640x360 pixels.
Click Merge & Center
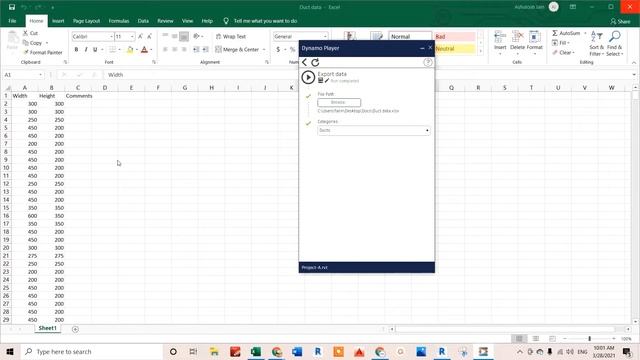237,49
